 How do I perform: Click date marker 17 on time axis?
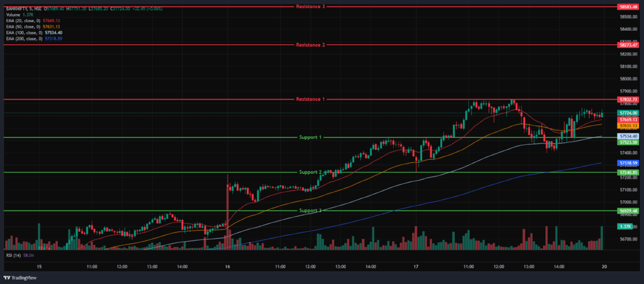coord(414,268)
